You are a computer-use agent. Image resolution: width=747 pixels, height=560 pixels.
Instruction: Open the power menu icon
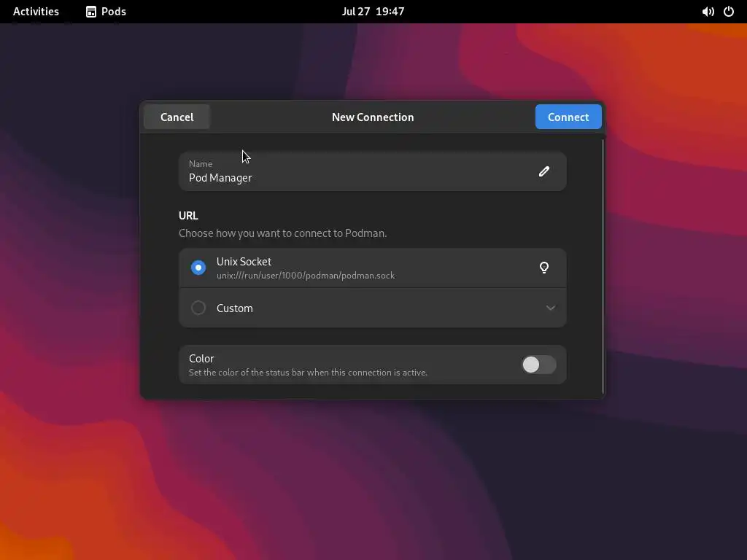tap(729, 12)
